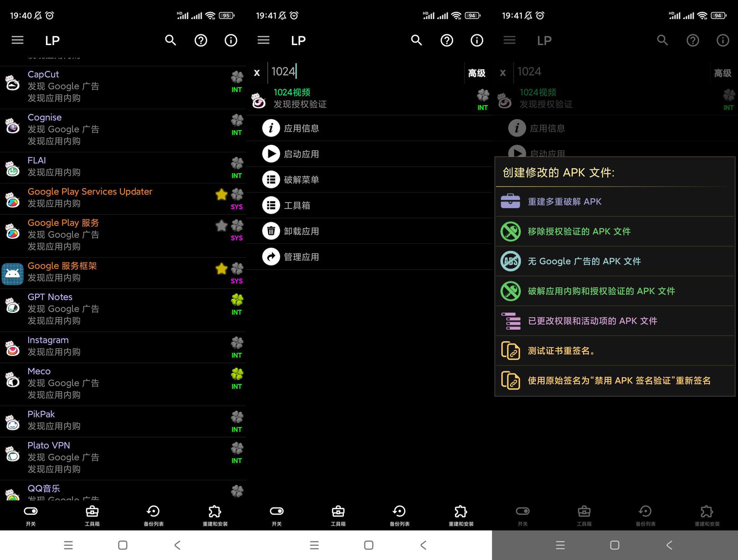Image resolution: width=738 pixels, height=560 pixels.
Task: Switch to 开关 tab on the left screen
Action: [31, 515]
